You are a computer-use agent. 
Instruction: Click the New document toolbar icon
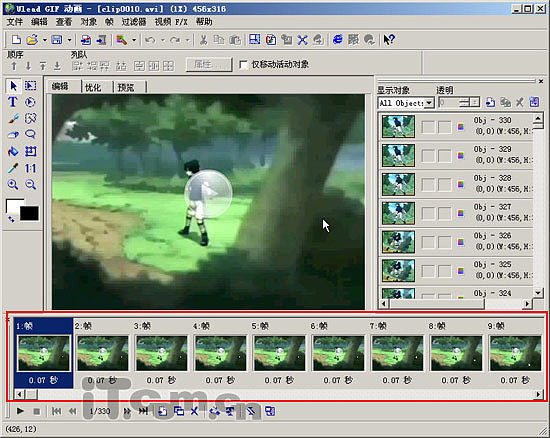(x=16, y=40)
